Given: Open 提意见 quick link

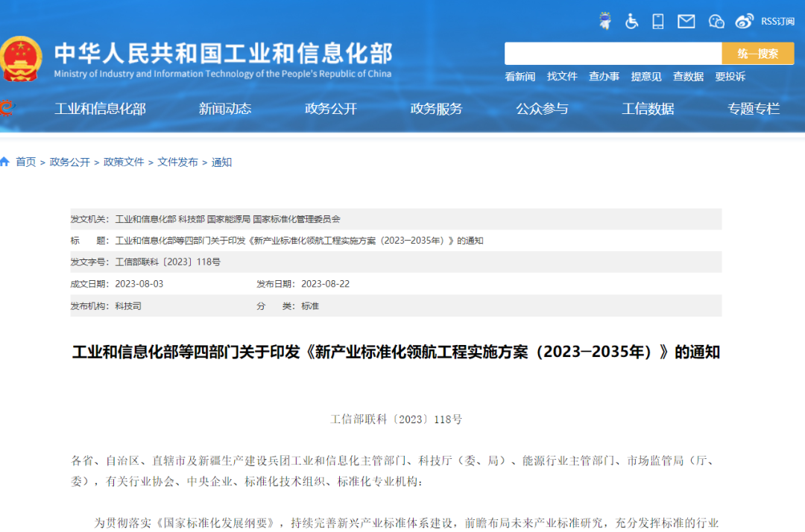Looking at the screenshot, I should click(645, 77).
